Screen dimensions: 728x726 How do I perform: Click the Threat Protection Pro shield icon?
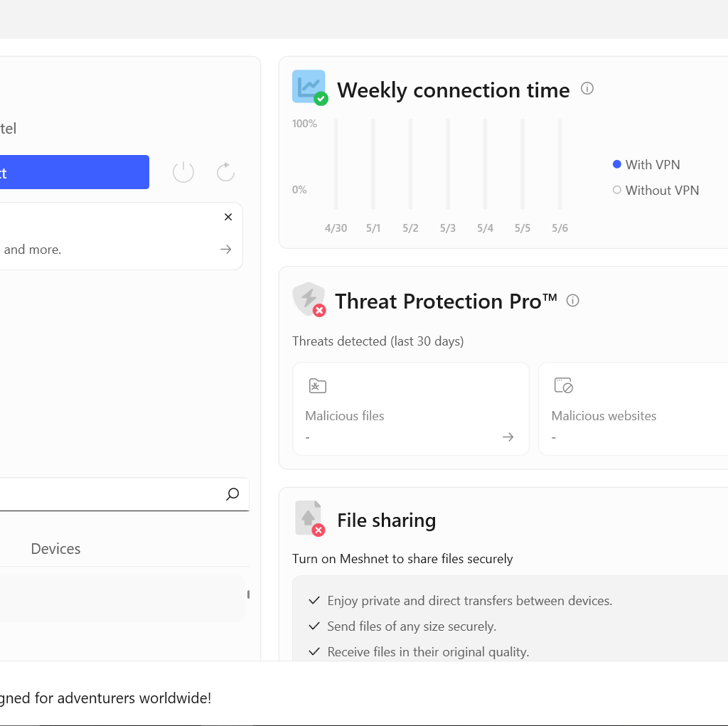[x=309, y=299]
